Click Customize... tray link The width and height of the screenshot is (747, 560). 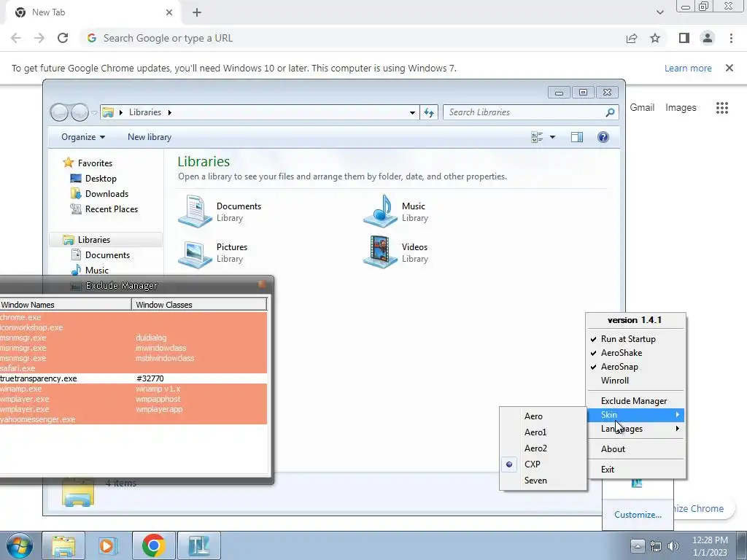point(638,515)
